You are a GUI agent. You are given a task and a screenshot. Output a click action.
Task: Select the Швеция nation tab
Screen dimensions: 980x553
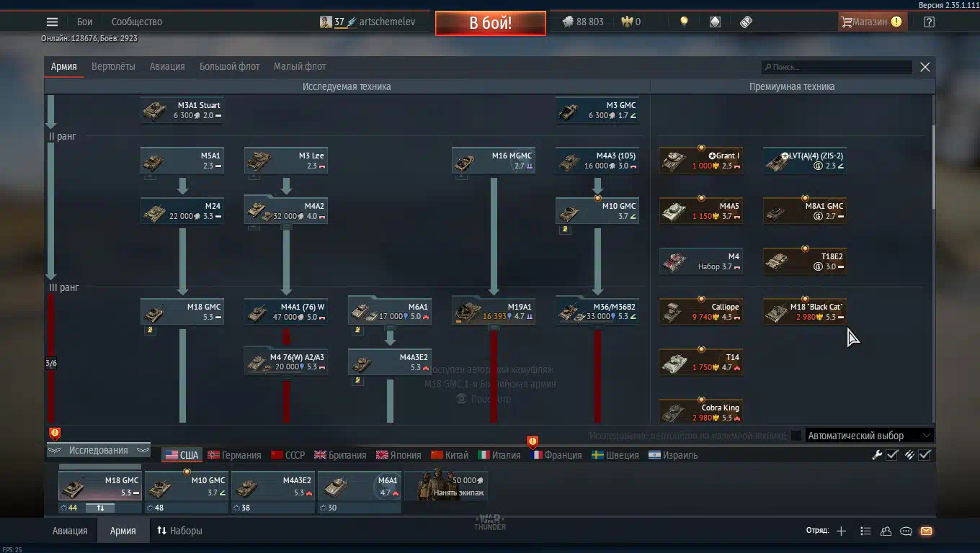(615, 455)
